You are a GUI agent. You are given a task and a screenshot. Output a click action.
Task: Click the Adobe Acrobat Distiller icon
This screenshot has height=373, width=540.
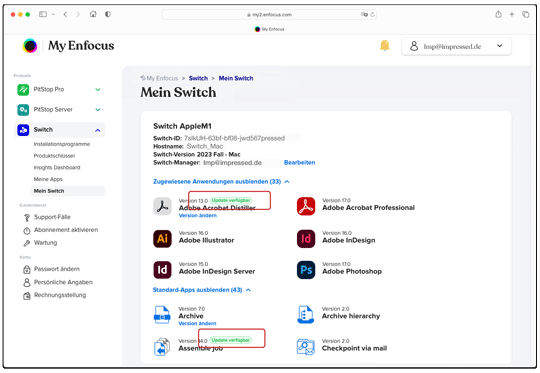[162, 206]
